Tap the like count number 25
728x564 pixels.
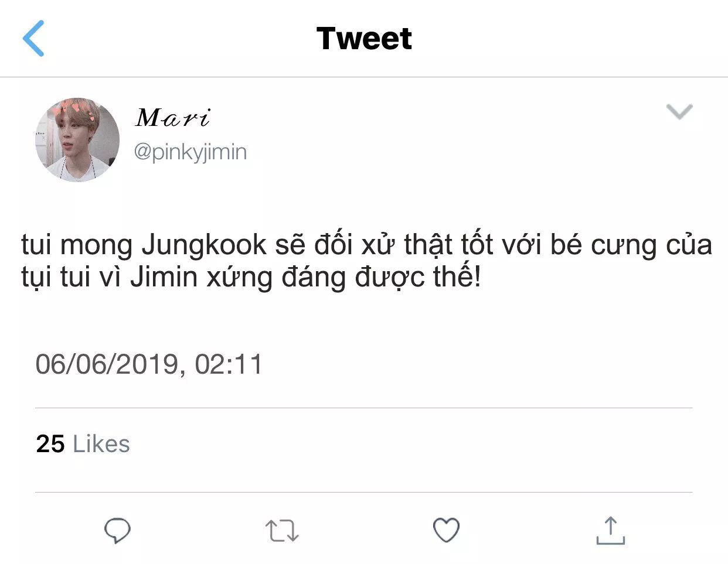click(x=50, y=444)
